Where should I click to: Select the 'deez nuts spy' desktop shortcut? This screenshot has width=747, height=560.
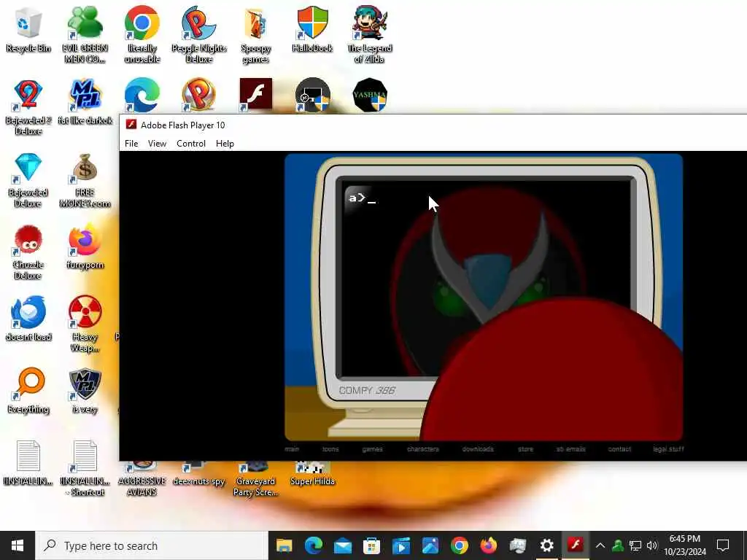pyautogui.click(x=198, y=474)
